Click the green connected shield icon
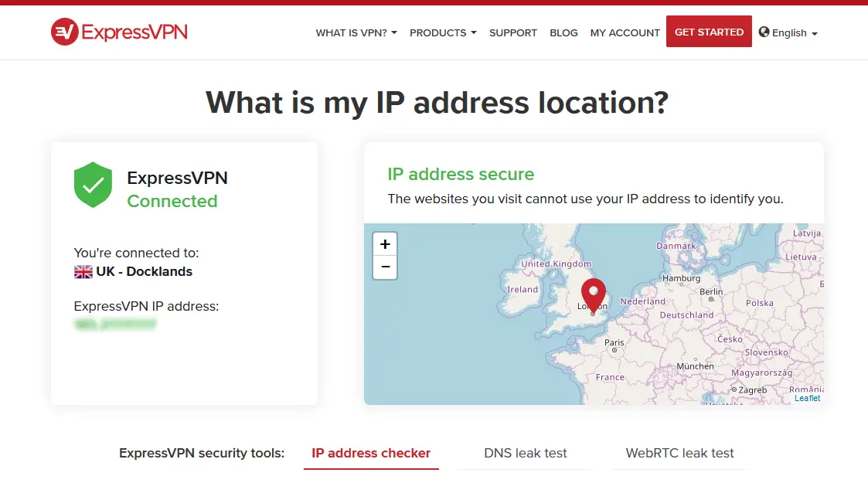 (93, 185)
